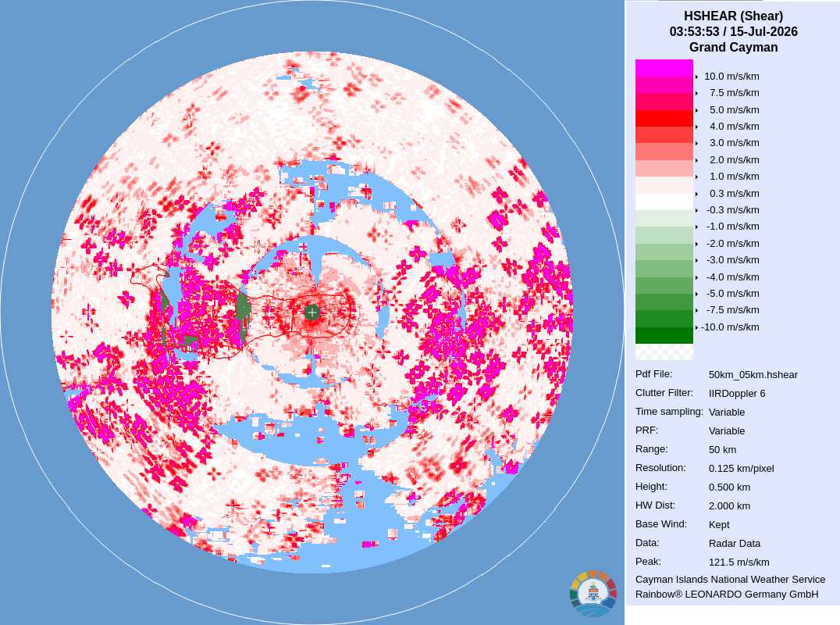Click the arrow marker beside -5.0 m/s/km
This screenshot has height=625, width=840.
(696, 295)
